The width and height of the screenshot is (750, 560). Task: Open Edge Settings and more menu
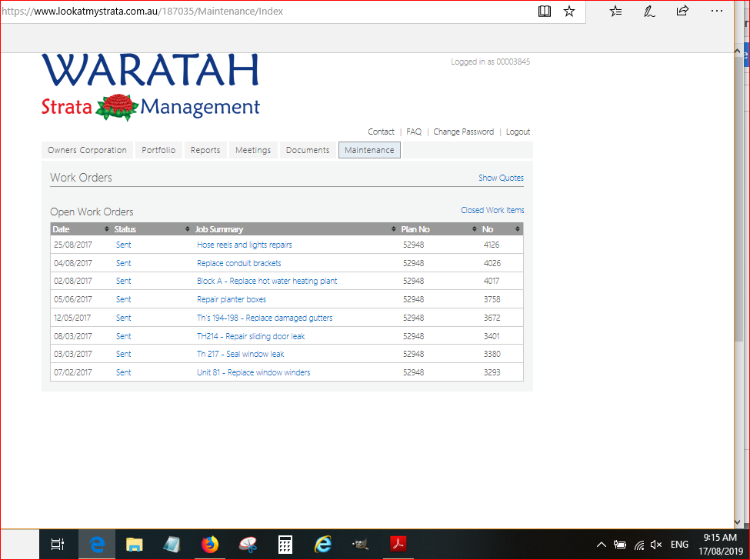716,12
